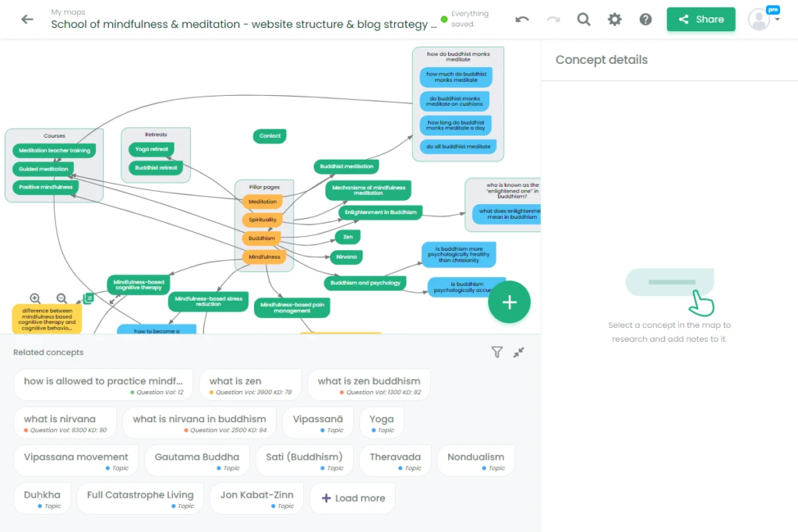Collapse the Related concepts panel

[x=519, y=352]
